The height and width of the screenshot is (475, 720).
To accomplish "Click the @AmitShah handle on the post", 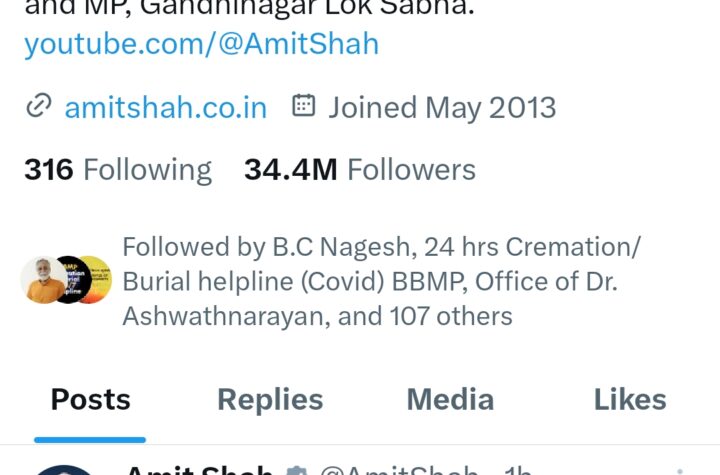I will (399, 470).
